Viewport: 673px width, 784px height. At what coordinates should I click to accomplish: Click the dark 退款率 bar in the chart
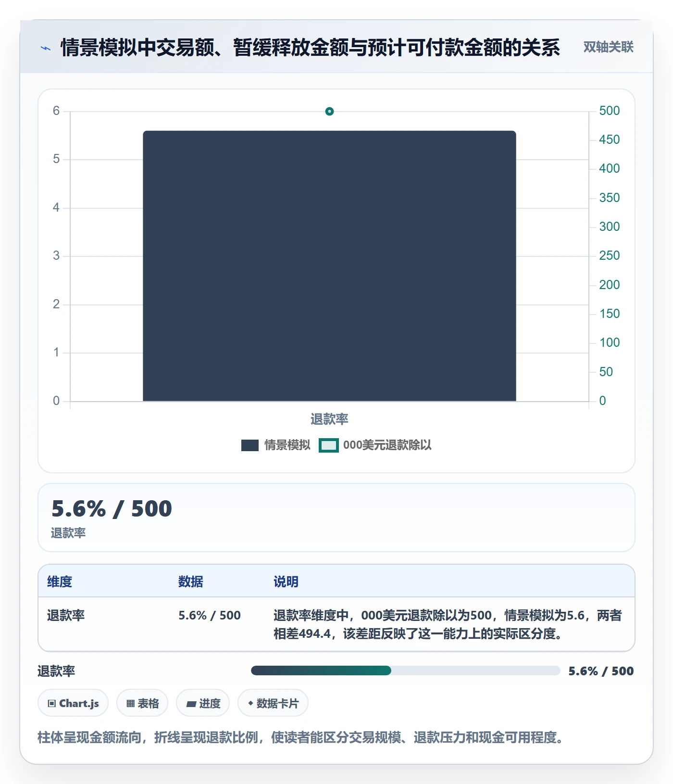pos(329,266)
